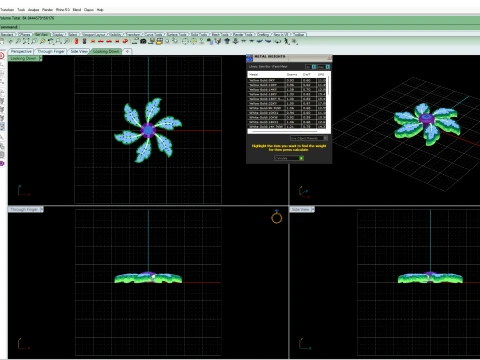
Task: Click the Metal Weights list horizontal scrollbar
Action: tap(285, 131)
